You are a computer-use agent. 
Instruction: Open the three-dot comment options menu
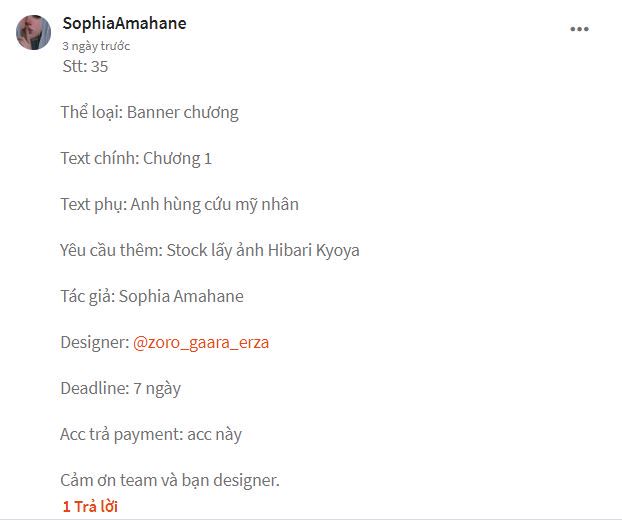(579, 30)
